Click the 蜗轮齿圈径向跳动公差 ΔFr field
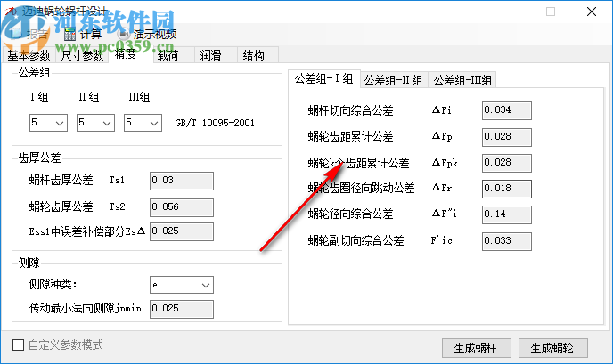The width and height of the screenshot is (613, 364). pos(507,189)
